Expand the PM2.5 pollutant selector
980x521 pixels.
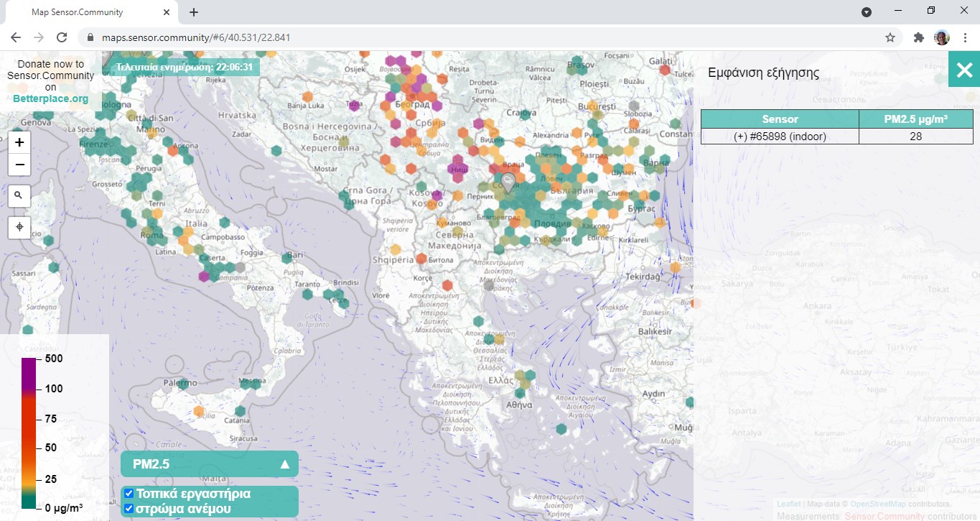[x=210, y=464]
